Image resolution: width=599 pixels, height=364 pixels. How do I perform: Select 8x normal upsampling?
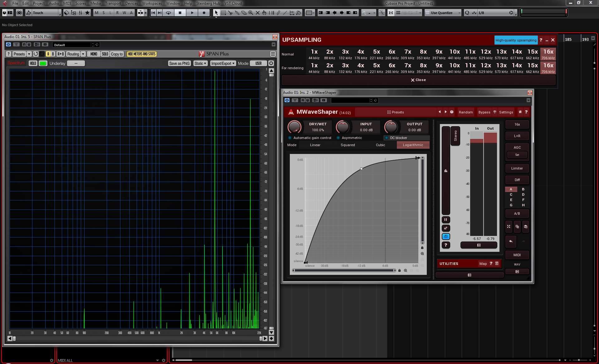[423, 54]
